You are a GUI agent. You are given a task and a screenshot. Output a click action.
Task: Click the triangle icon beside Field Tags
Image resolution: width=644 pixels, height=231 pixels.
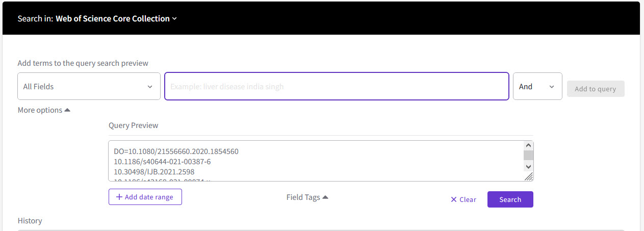point(325,197)
